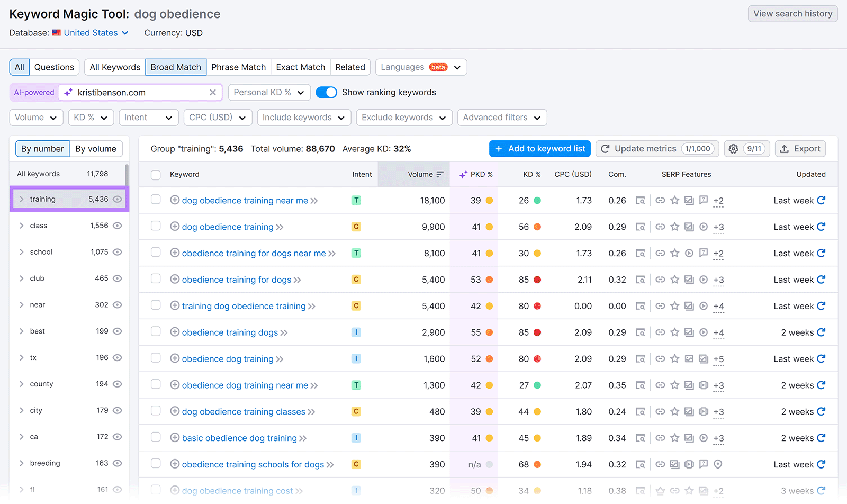Select the Exact Match tab
The height and width of the screenshot is (504, 847).
300,67
